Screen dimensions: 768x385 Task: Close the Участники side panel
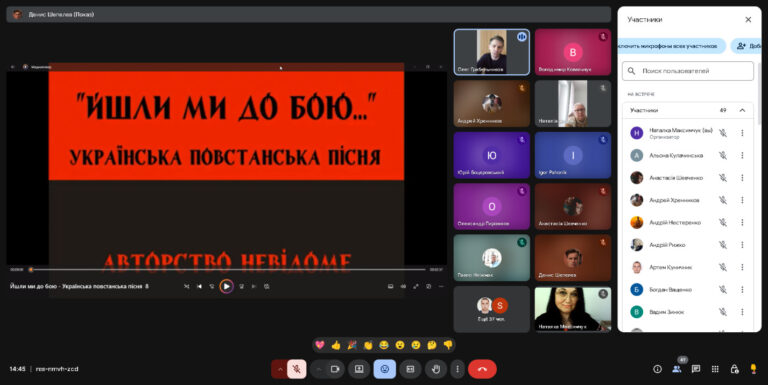click(748, 20)
